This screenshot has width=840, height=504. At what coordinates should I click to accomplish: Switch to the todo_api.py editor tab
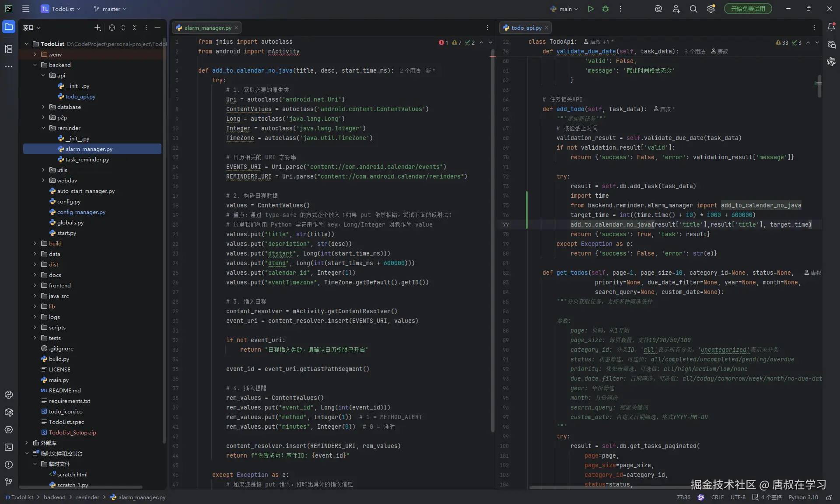click(x=526, y=28)
